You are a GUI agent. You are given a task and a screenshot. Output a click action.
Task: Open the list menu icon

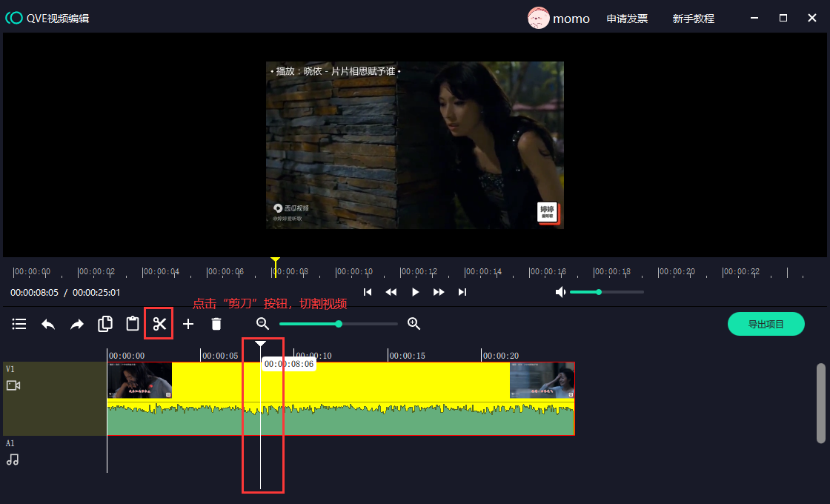(x=19, y=324)
